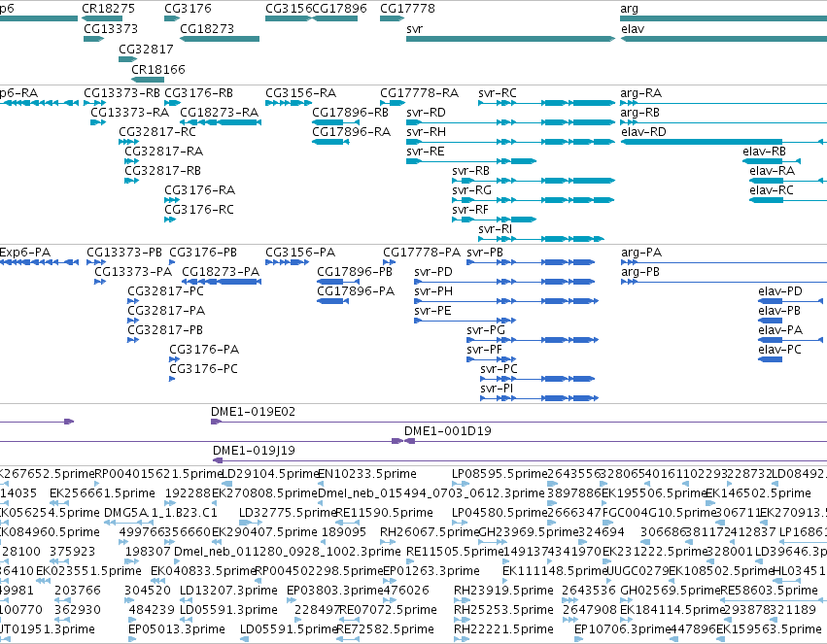
Task: Select the CG18273 gene label in gene track
Action: [x=207, y=29]
